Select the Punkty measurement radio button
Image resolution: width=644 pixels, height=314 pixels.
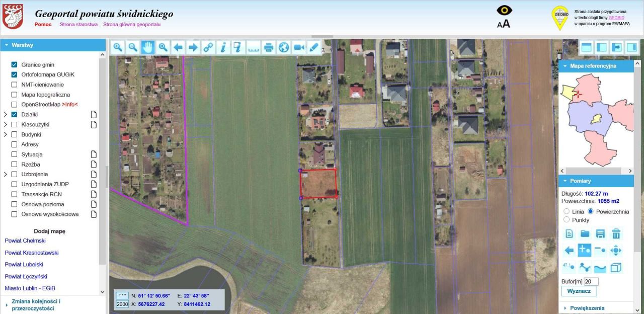tap(567, 220)
